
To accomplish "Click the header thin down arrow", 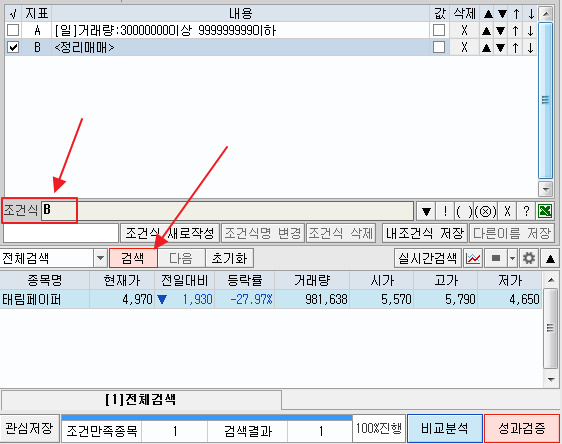I will coord(531,14).
